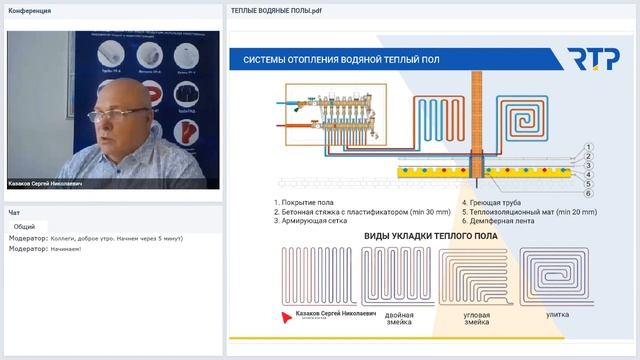Click callout number 2 on floor section
The height and width of the screenshot is (360, 640).
(588, 156)
